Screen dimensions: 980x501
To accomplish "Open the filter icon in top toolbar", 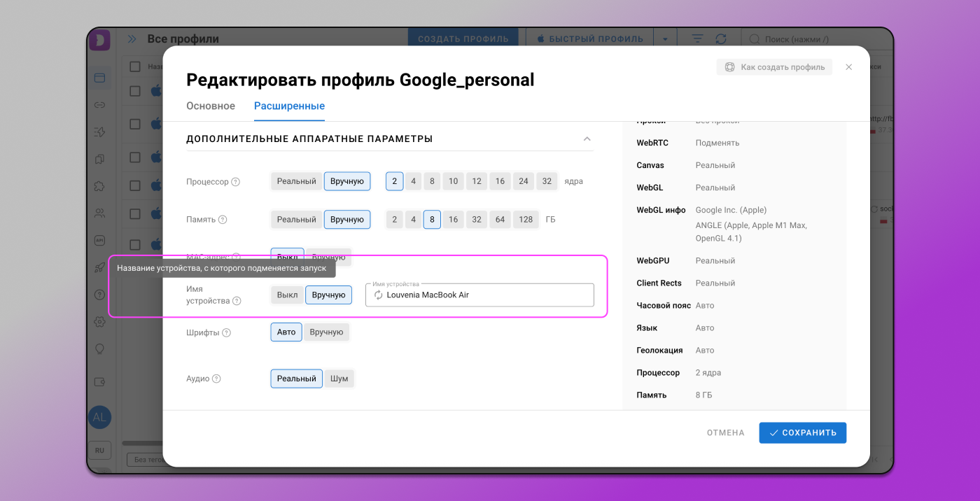I will 697,39.
